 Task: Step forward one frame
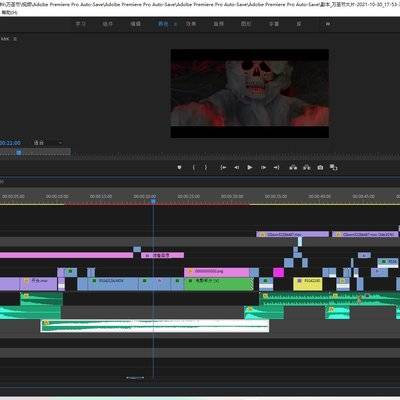(x=263, y=167)
